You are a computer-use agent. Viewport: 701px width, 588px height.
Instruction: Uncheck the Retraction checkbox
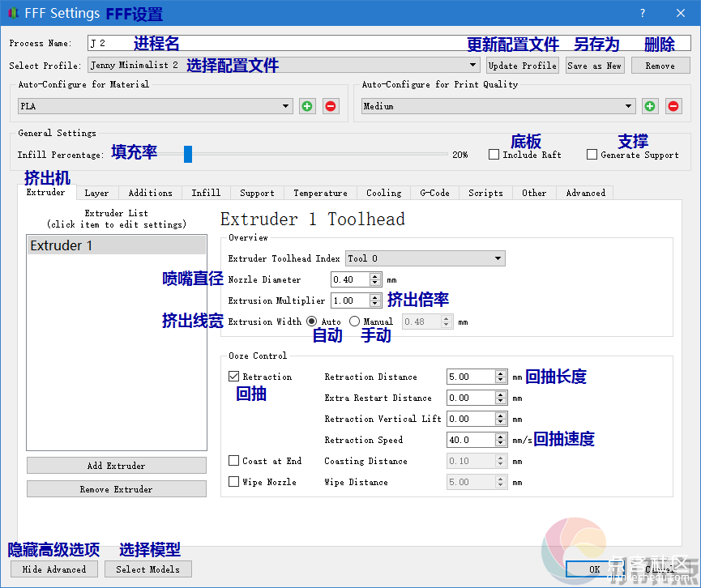(234, 377)
